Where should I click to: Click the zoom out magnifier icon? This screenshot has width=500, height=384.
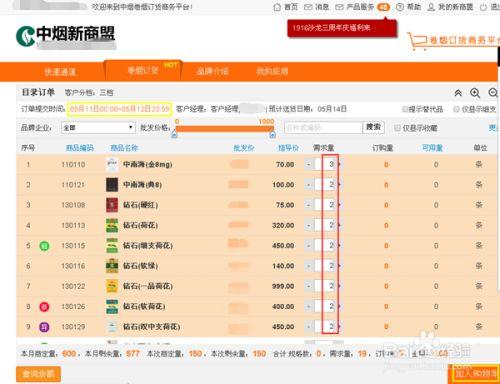(493, 93)
